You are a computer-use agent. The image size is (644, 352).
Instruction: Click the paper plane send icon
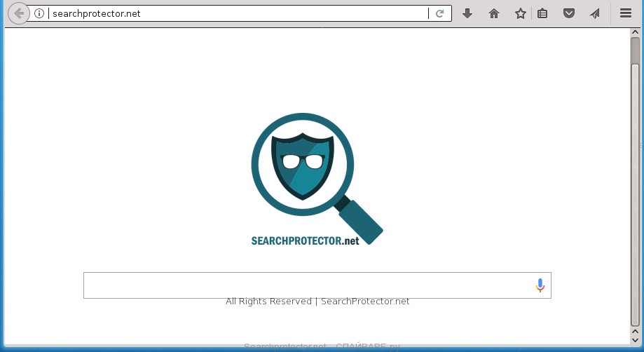click(x=595, y=13)
